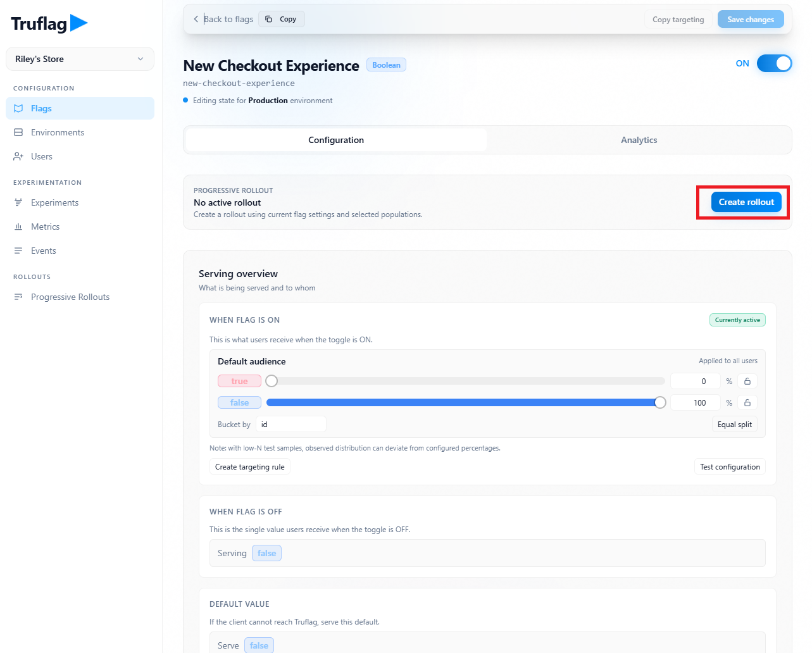Toggle the lock beside the 100% field
Viewport: 812px width, 653px height.
(747, 402)
